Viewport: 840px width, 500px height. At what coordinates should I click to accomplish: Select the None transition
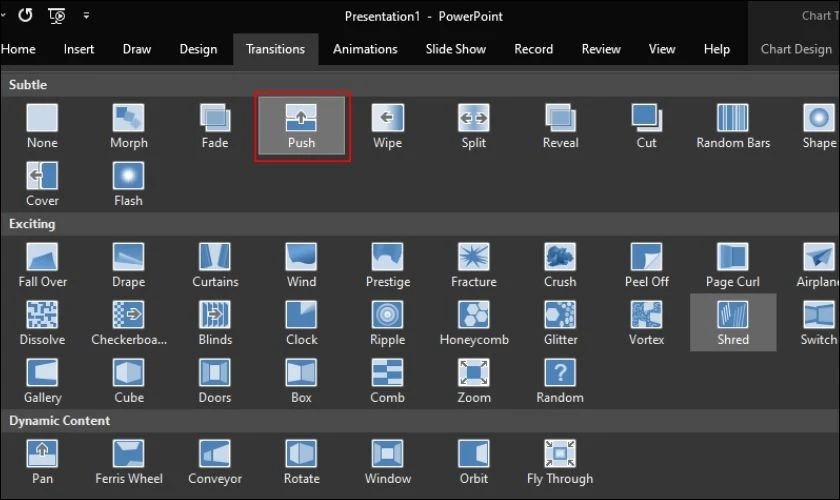point(42,126)
